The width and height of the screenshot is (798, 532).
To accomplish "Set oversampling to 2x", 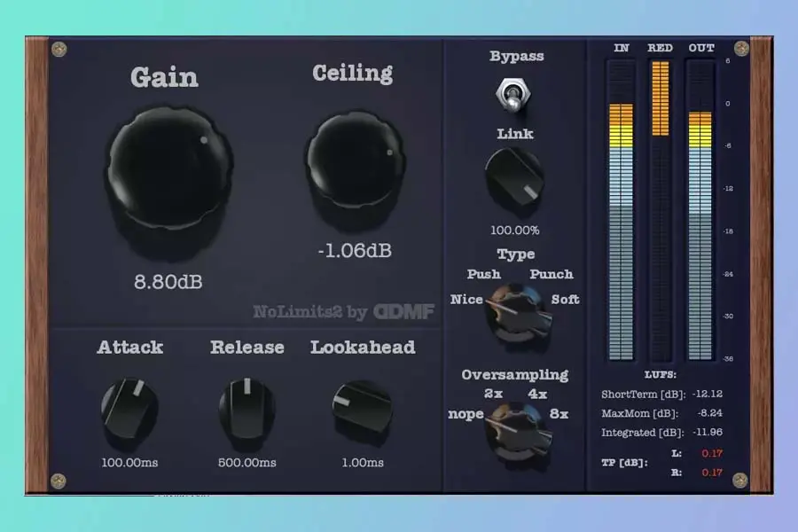I will pos(493,394).
